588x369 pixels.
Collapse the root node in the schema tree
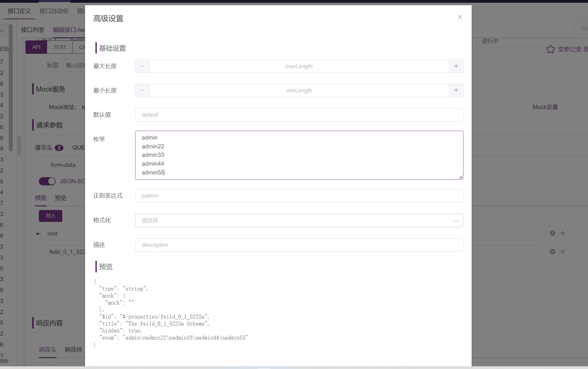[37, 233]
